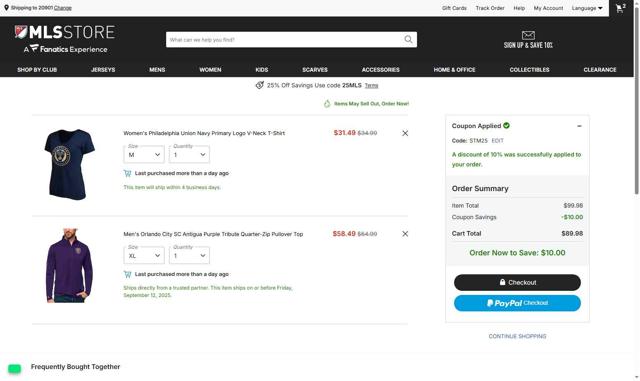Click the Track Order link
The width and height of the screenshot is (640, 381).
point(490,8)
